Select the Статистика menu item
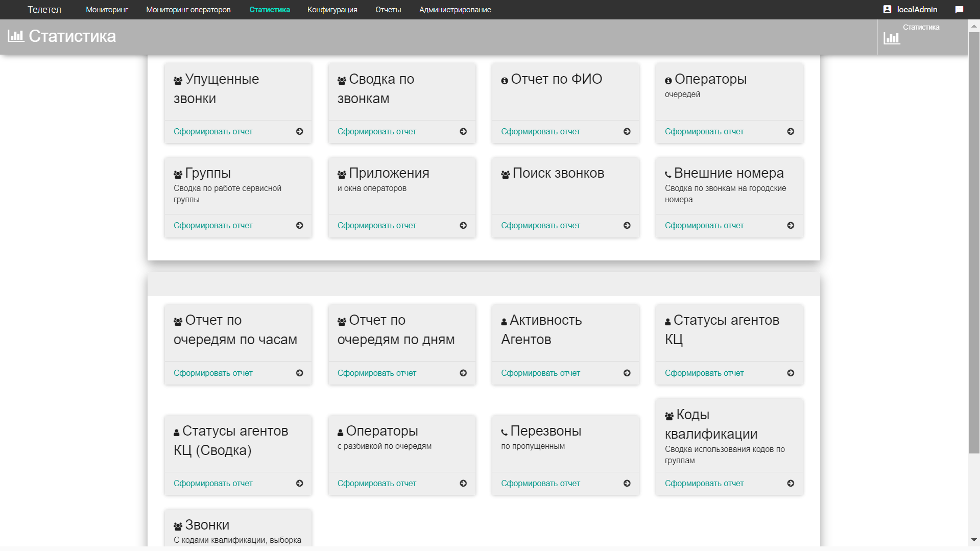Image resolution: width=980 pixels, height=551 pixels. click(270, 10)
